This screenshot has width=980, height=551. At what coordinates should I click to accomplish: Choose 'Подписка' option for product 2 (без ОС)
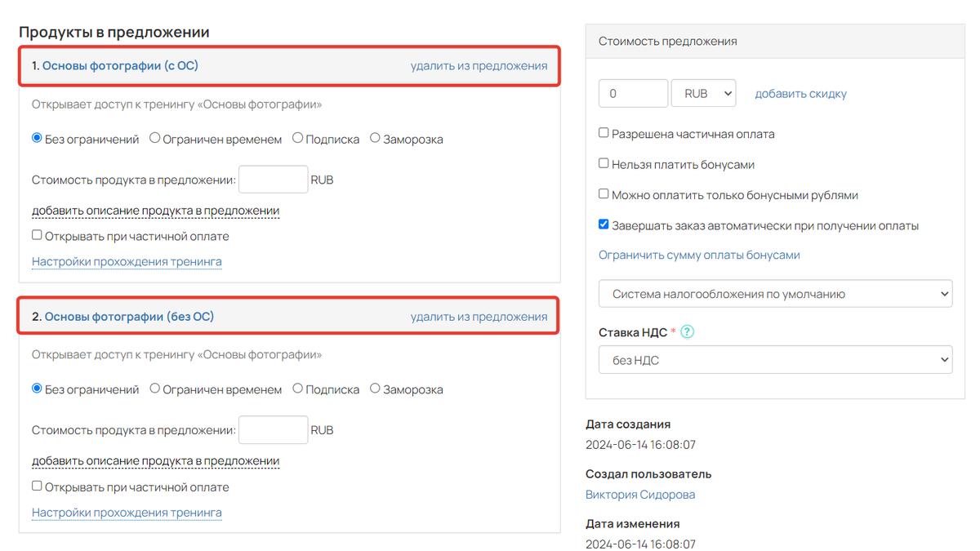[x=298, y=389]
